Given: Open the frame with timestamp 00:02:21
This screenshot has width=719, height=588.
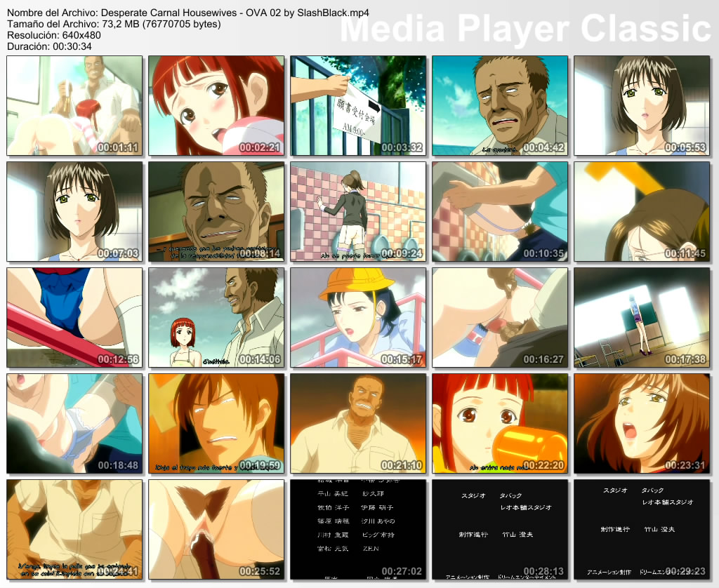Looking at the screenshot, I should (216, 106).
